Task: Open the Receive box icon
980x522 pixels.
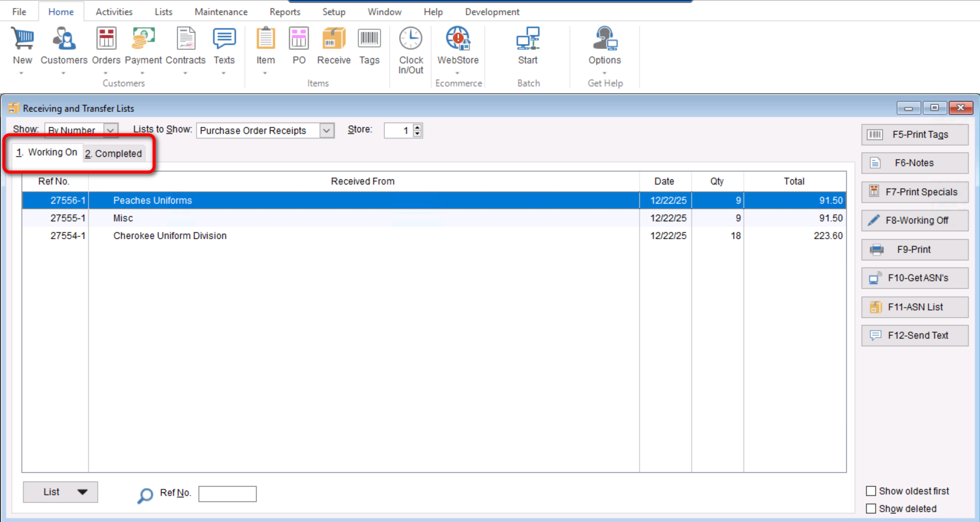Action: pos(334,39)
